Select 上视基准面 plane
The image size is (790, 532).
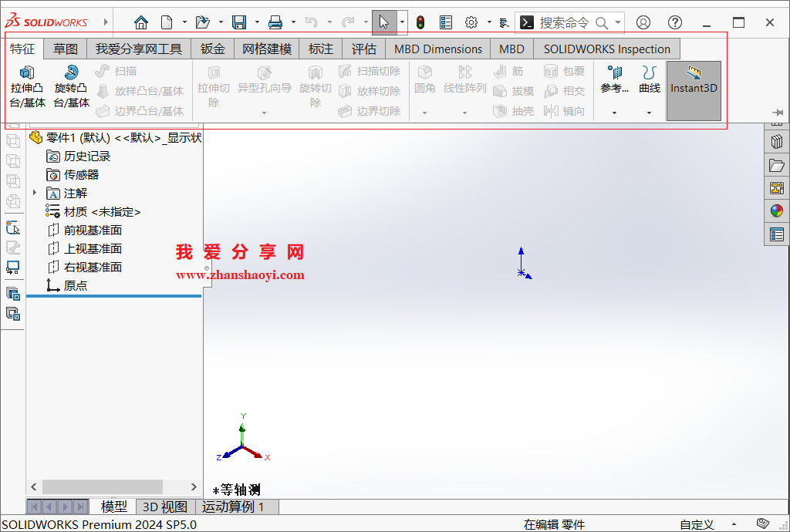coord(85,248)
